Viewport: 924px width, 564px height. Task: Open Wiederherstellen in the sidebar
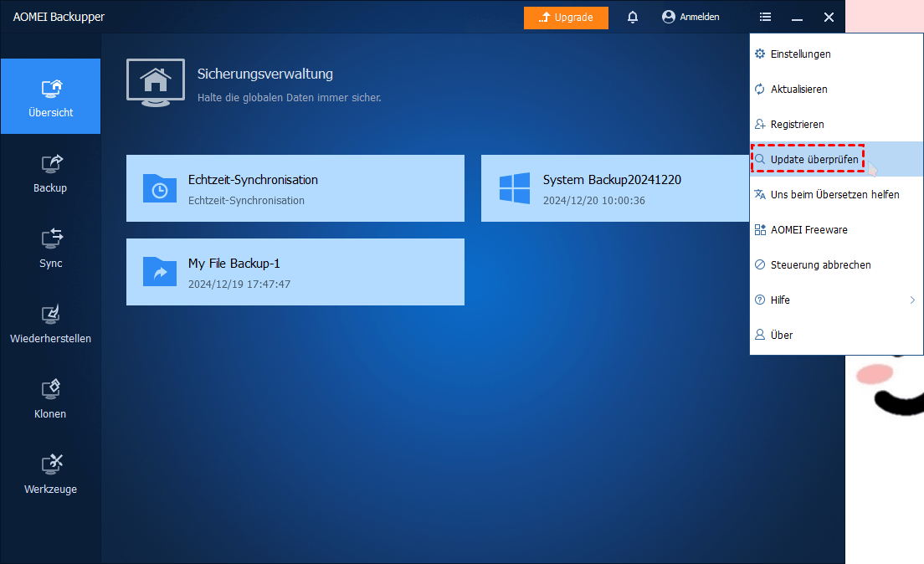click(51, 324)
